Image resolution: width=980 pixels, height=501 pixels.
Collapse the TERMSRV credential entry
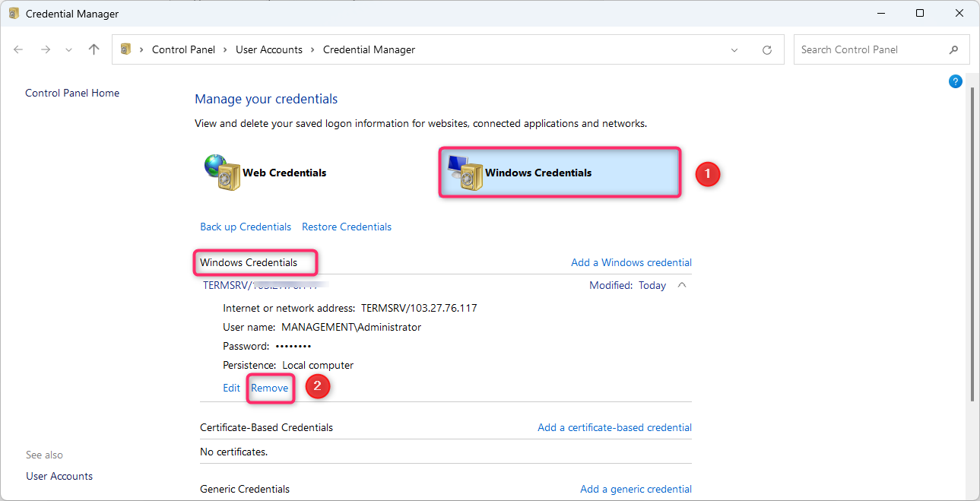(682, 285)
